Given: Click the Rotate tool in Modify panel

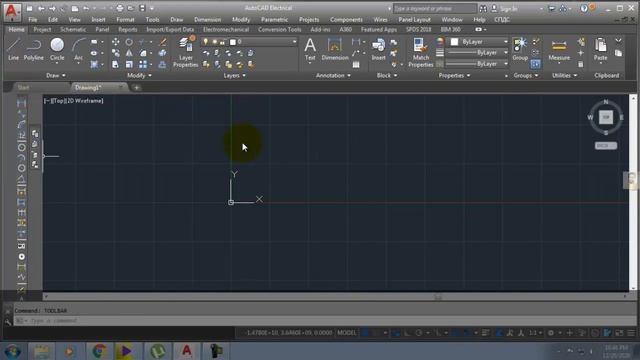Looking at the screenshot, I should pos(129,42).
